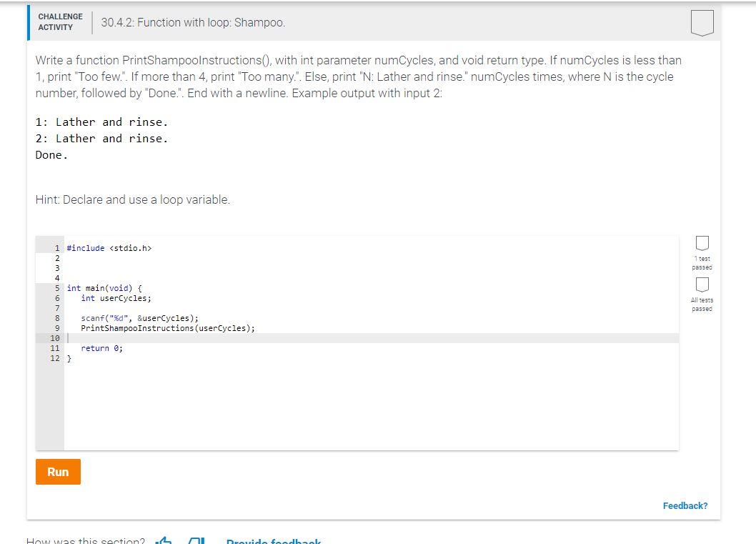Click the bookmark icon beside the activity title

click(702, 22)
